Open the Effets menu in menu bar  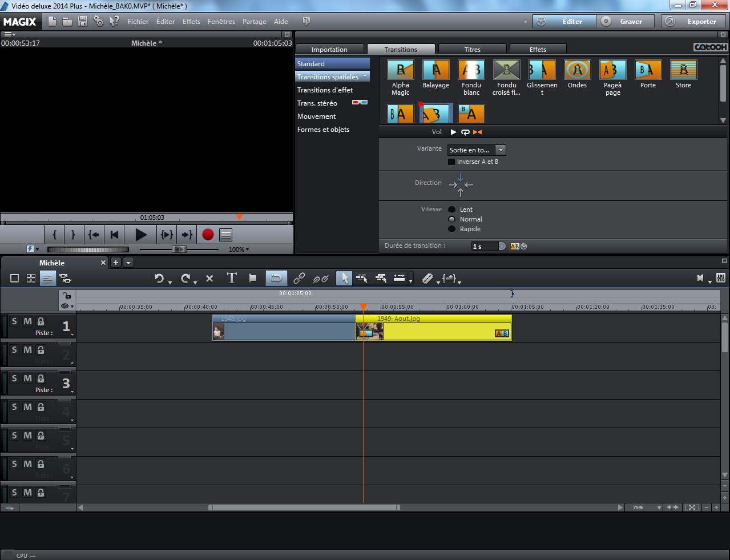click(191, 22)
